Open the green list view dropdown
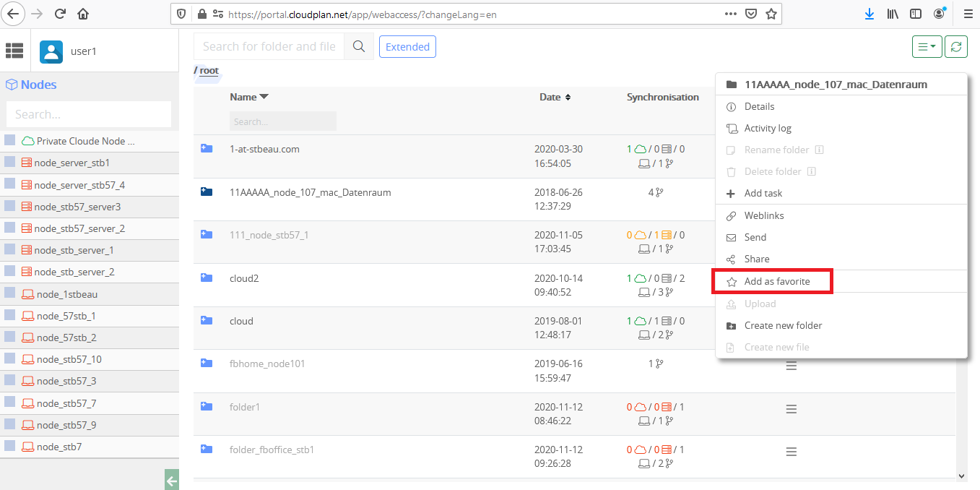 pos(927,47)
